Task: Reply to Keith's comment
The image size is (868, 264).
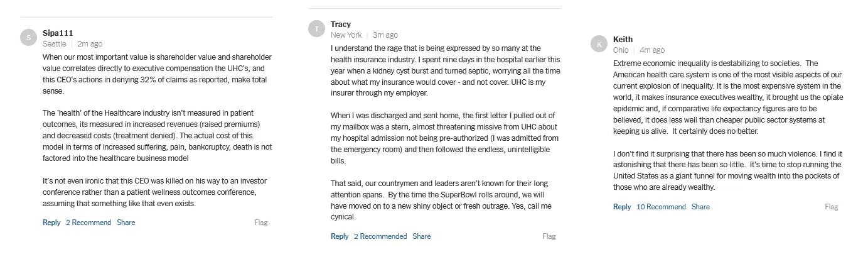Action: point(622,207)
